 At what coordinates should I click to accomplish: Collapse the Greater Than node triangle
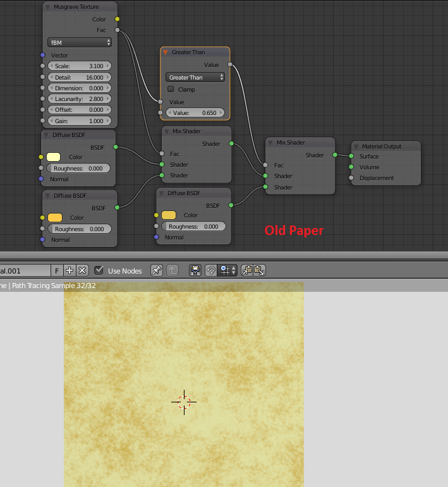[166, 52]
